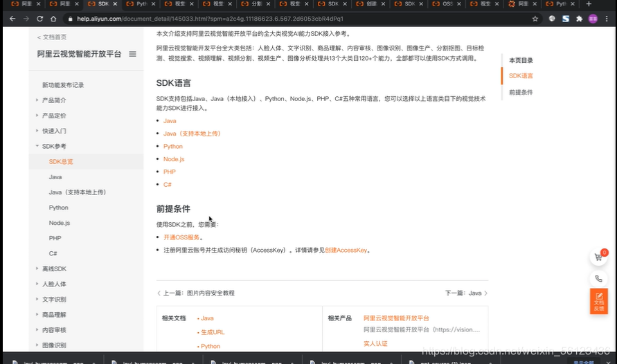
Task: Click the Node.js link in SDK语言 list
Action: (174, 159)
